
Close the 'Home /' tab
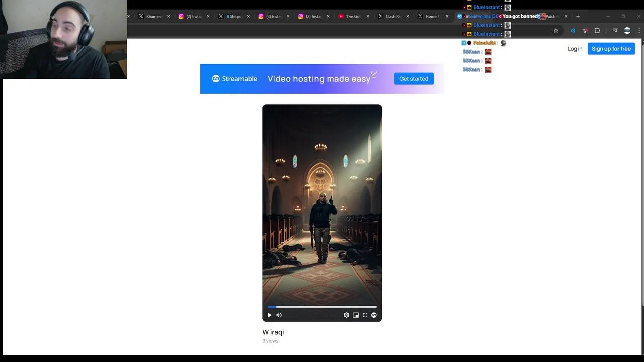click(x=447, y=16)
